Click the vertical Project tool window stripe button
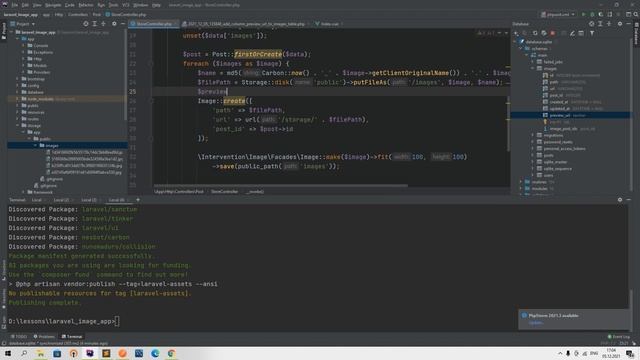Viewport: 640px width, 360px height. (4, 31)
